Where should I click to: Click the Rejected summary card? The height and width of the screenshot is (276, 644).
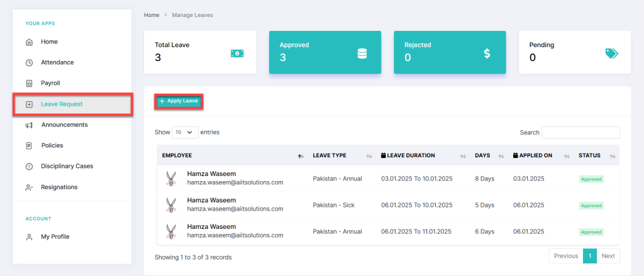[450, 53]
